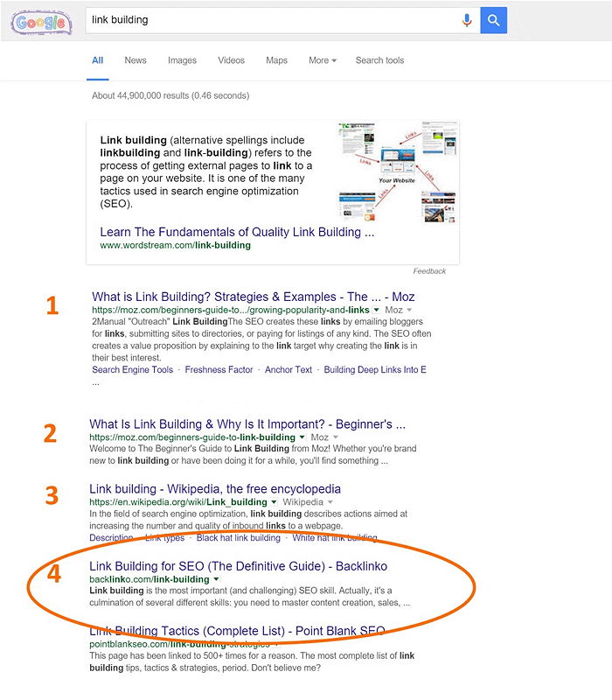Expand the More dropdown menu

(x=323, y=60)
